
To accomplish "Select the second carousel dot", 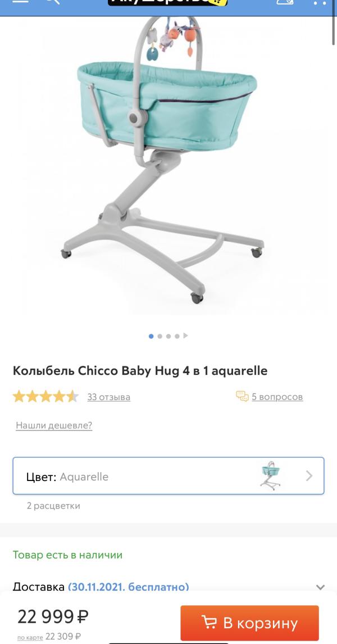I will (160, 336).
